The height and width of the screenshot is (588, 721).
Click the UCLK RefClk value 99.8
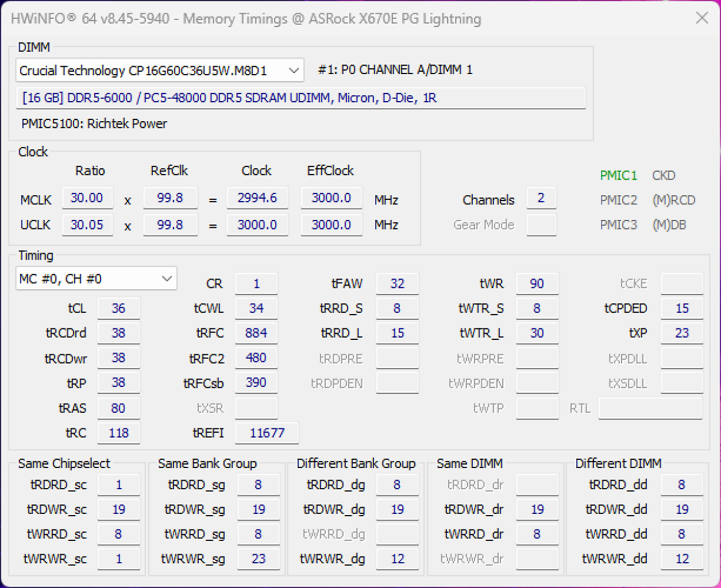point(170,225)
